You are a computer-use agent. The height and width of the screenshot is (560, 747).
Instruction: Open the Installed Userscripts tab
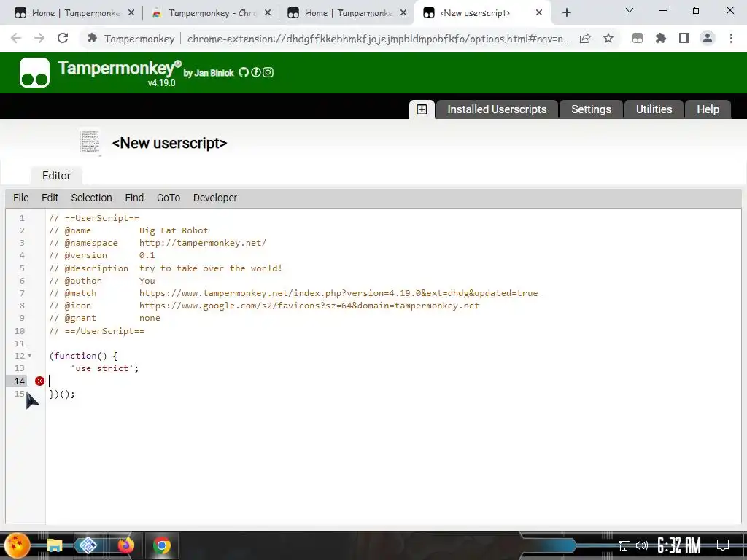tap(497, 109)
